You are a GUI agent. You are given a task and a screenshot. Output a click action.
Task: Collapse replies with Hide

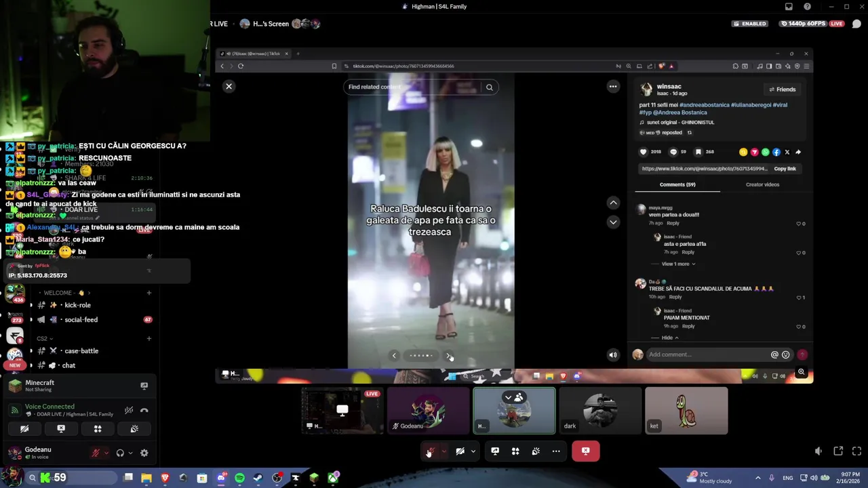point(670,338)
